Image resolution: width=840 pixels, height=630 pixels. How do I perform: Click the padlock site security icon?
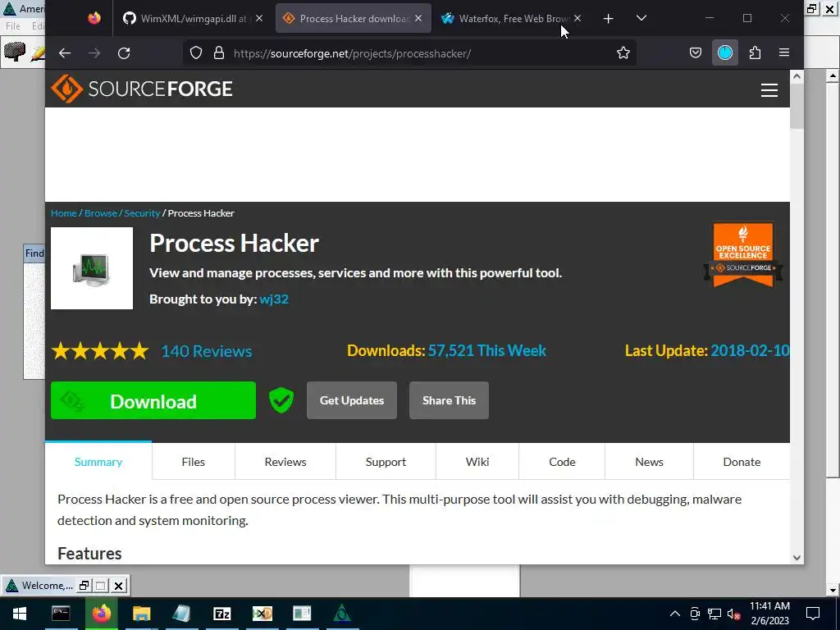point(218,53)
